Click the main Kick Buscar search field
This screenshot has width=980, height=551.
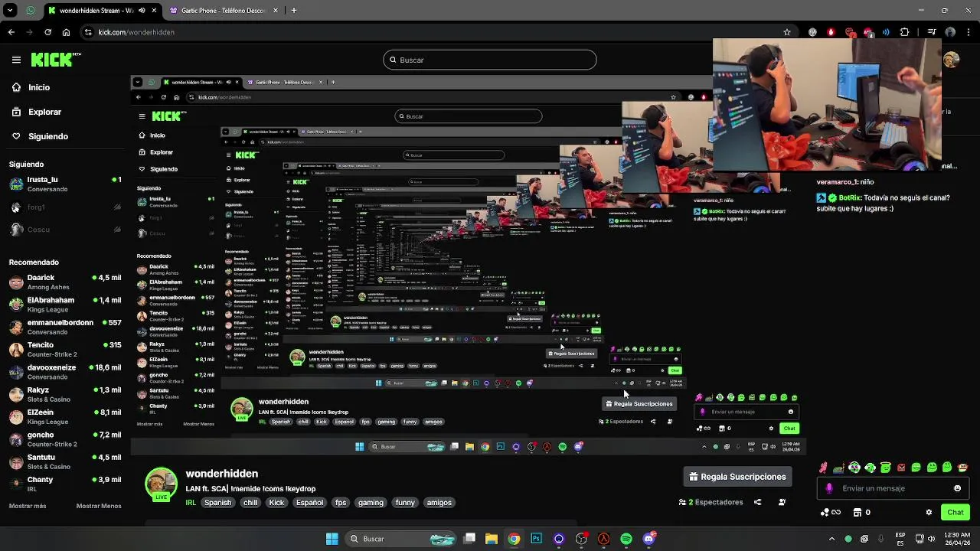tap(490, 60)
